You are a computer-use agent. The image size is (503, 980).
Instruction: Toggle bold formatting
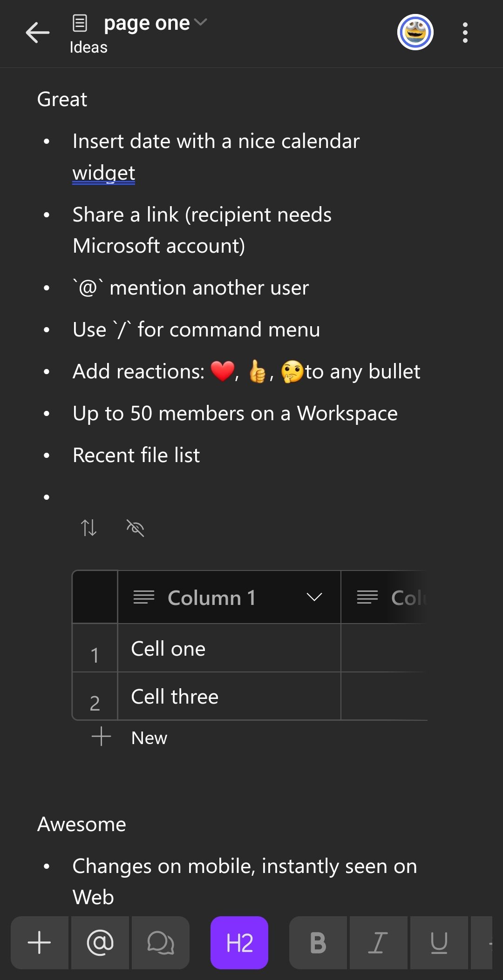[x=318, y=943]
